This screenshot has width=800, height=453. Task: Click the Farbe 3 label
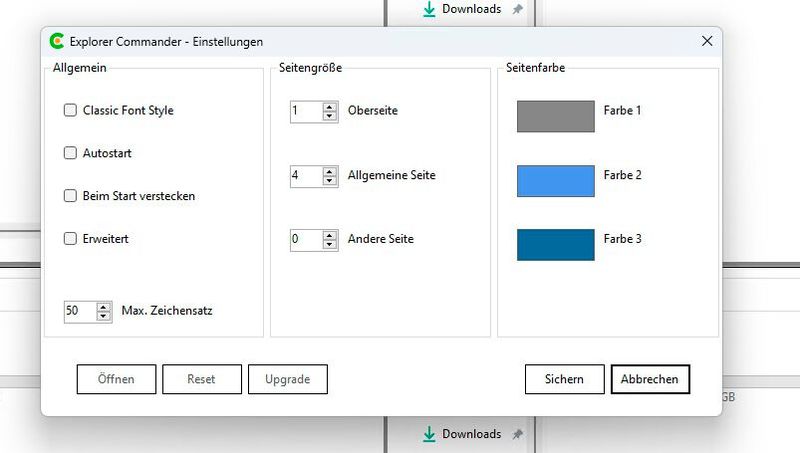point(622,239)
